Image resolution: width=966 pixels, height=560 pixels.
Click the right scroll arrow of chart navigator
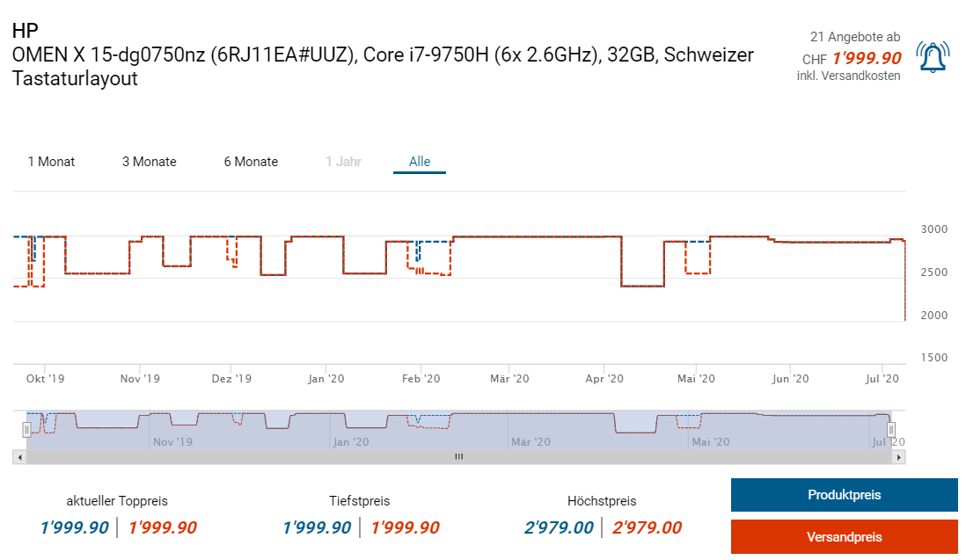[x=899, y=457]
